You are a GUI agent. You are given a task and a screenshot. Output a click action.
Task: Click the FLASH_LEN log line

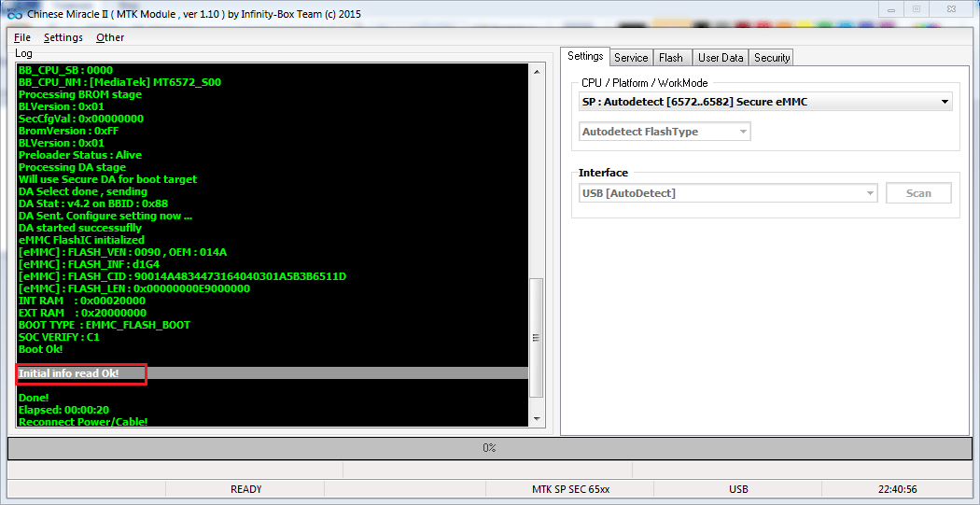(133, 288)
